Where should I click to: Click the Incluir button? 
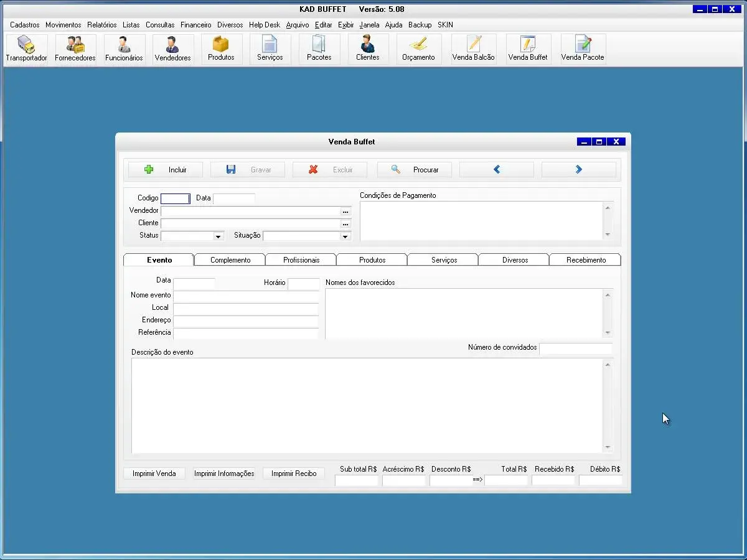click(166, 170)
